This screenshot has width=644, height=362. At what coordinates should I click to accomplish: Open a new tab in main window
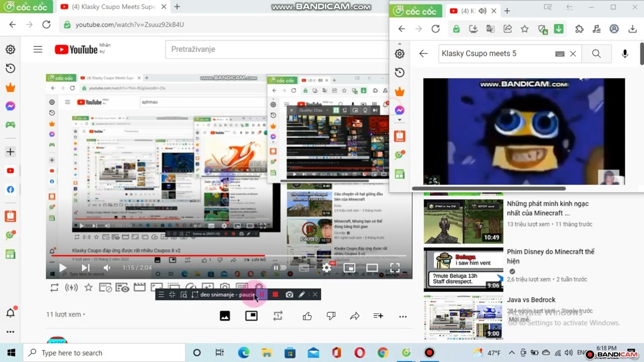tap(177, 7)
